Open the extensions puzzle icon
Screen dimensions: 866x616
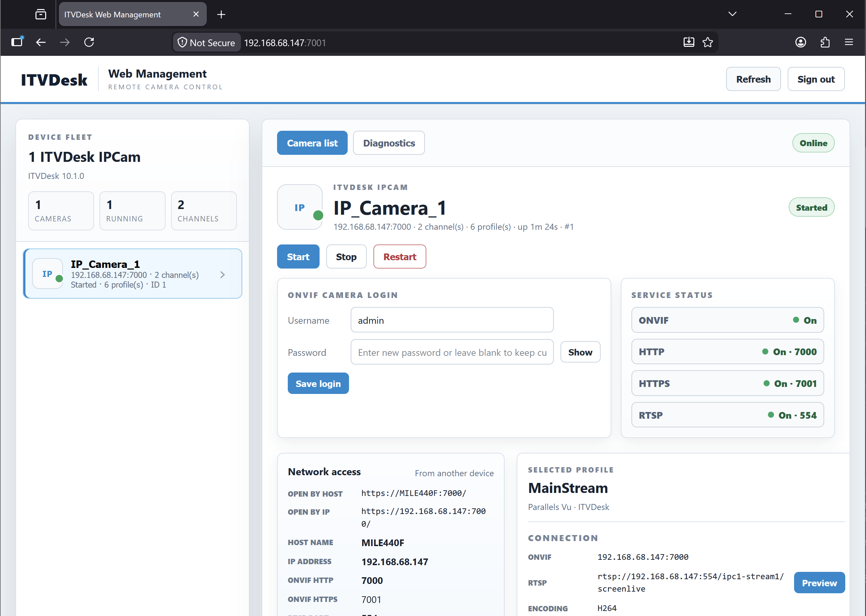(x=825, y=42)
